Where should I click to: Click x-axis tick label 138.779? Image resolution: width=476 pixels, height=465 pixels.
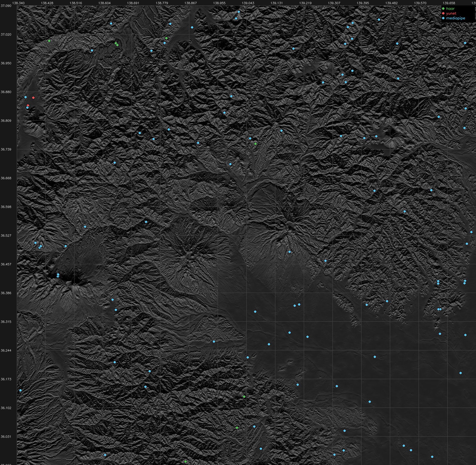[x=162, y=3]
